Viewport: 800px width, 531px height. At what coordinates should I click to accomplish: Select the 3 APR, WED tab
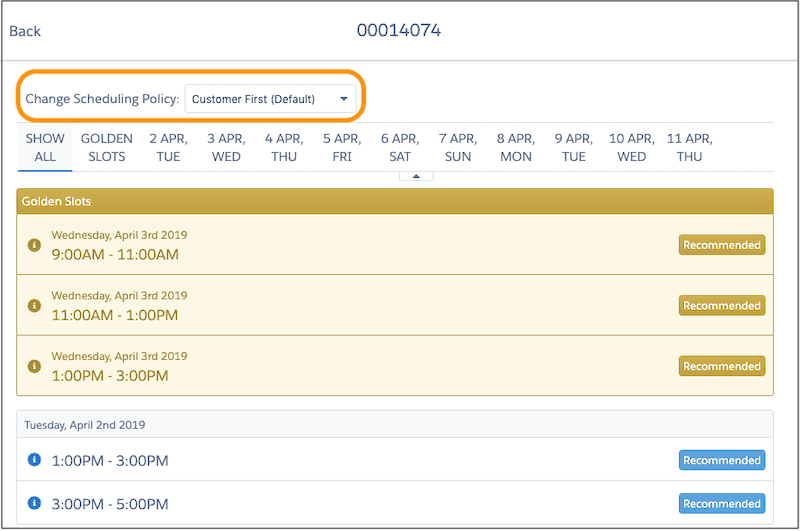226,147
